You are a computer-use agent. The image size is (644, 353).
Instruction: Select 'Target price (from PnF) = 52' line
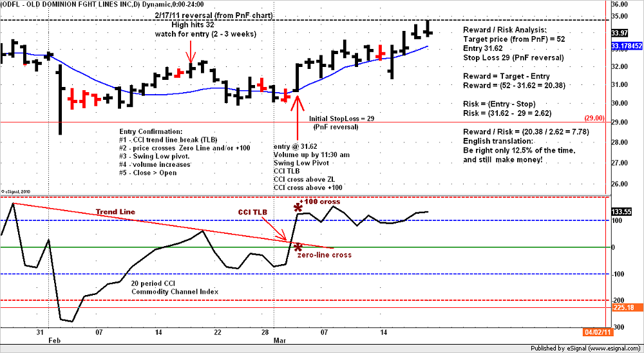click(x=514, y=39)
